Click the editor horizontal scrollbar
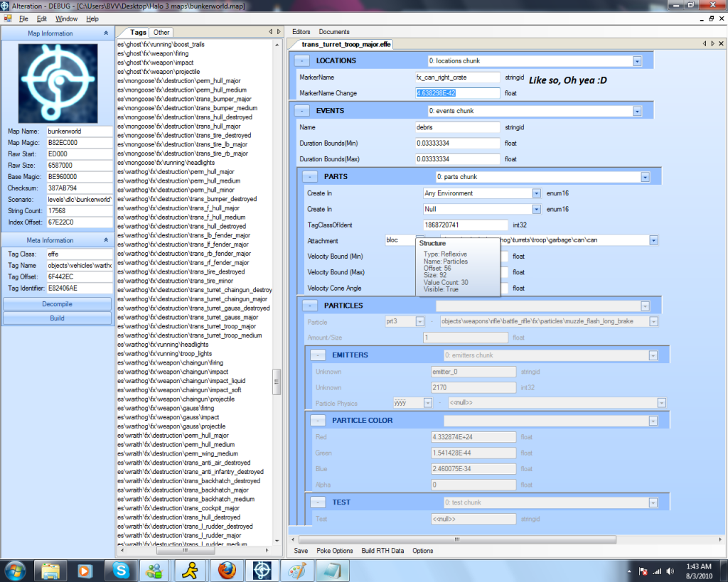 tap(457, 539)
